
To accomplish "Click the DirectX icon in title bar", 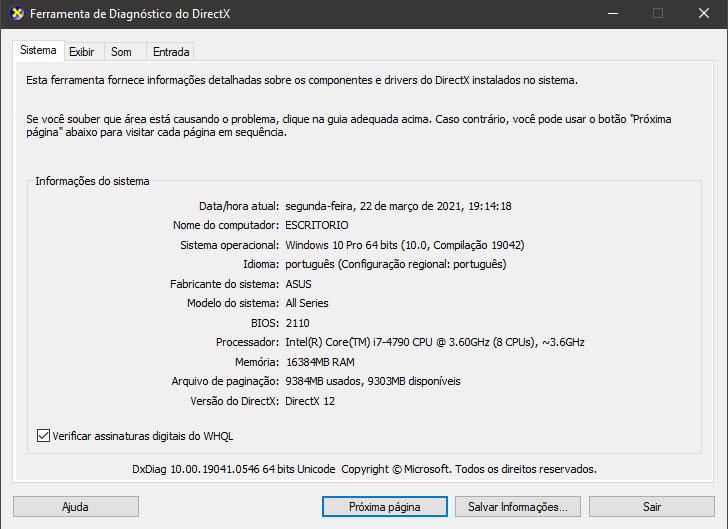I will [x=16, y=13].
